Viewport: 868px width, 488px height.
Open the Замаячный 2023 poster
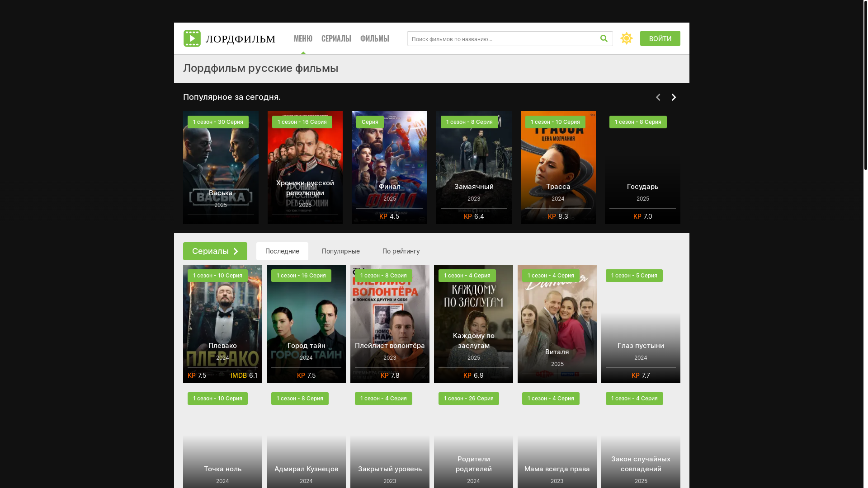(474, 168)
